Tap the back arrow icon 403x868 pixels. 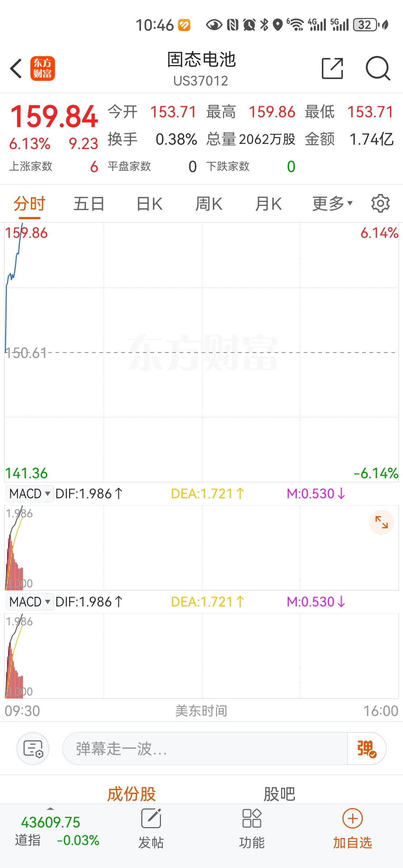click(x=16, y=68)
